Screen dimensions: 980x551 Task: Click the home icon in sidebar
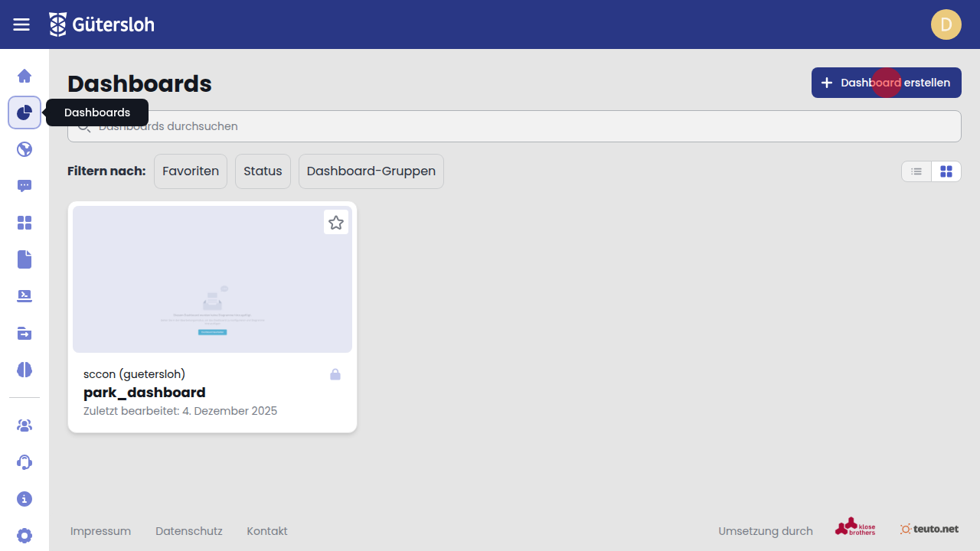click(24, 76)
